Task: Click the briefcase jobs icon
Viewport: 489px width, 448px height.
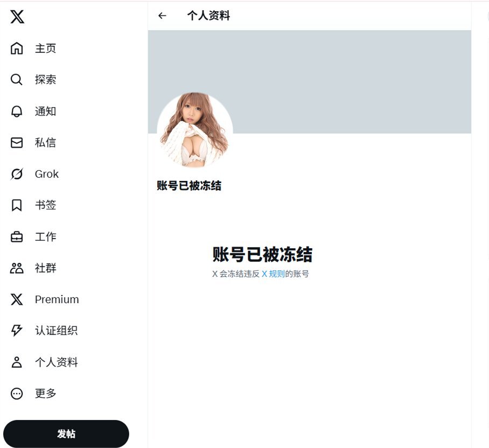Action: [x=17, y=236]
